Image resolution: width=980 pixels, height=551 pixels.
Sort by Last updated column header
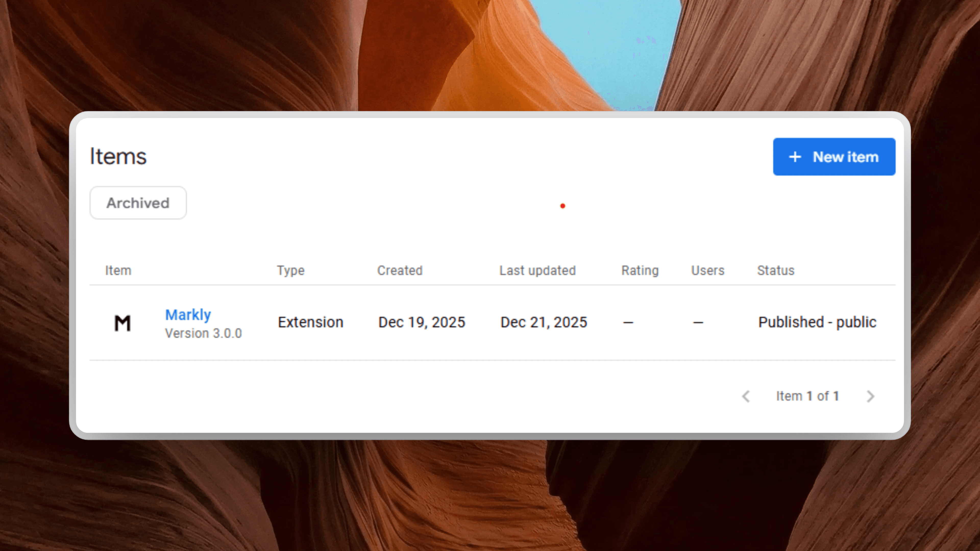click(537, 270)
